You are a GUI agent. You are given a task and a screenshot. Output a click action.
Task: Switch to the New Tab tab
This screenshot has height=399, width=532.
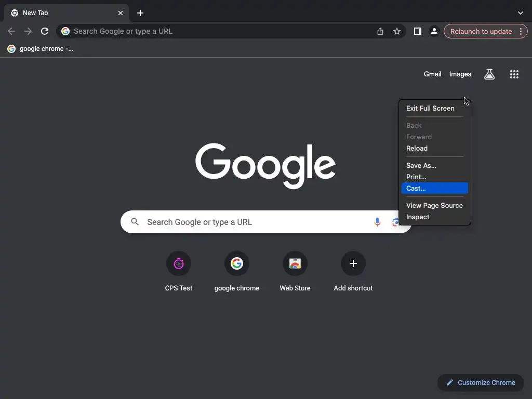(66, 13)
